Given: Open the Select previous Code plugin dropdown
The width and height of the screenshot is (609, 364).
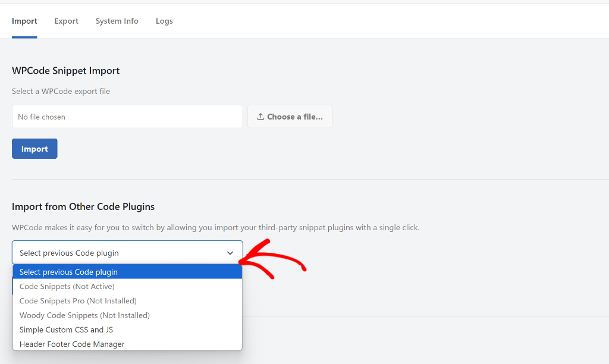Looking at the screenshot, I should (127, 253).
